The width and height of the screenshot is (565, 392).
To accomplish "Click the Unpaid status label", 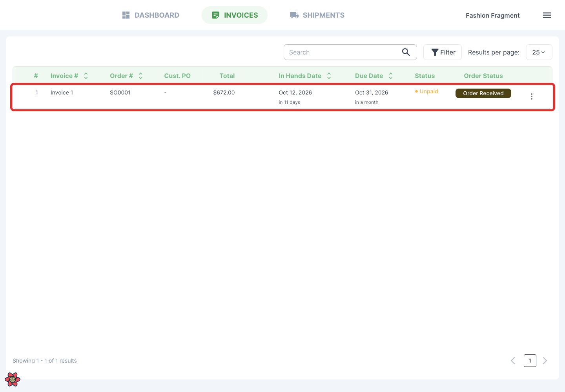I will point(426,91).
